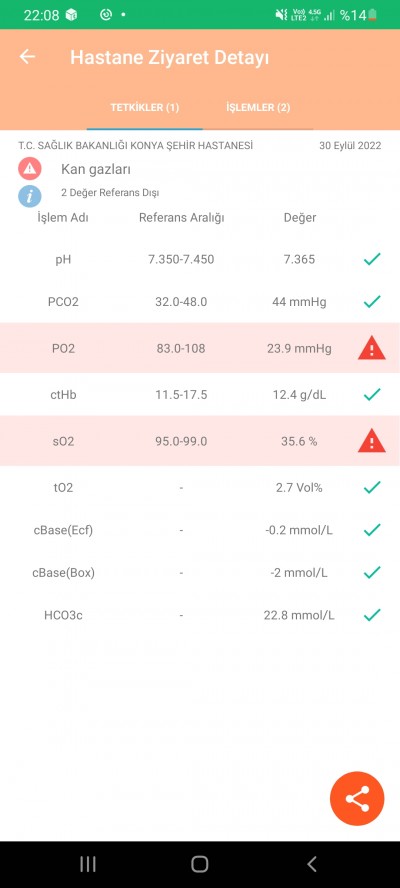Select the Kan gazları test title

tap(96, 169)
